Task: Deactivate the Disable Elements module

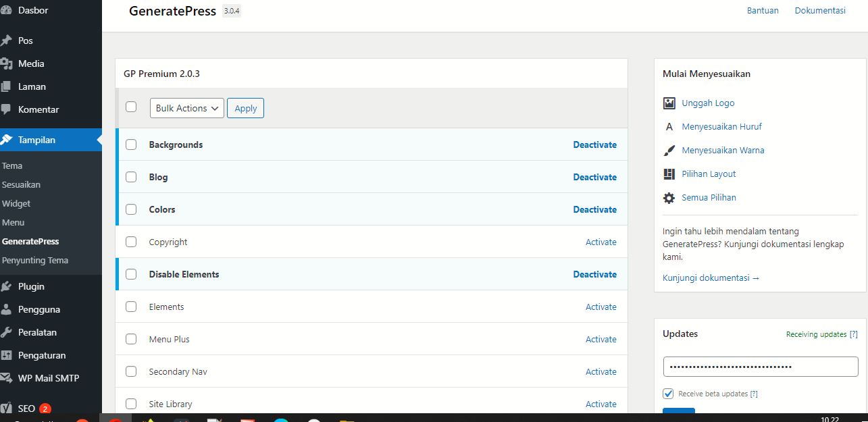Action: [x=595, y=274]
